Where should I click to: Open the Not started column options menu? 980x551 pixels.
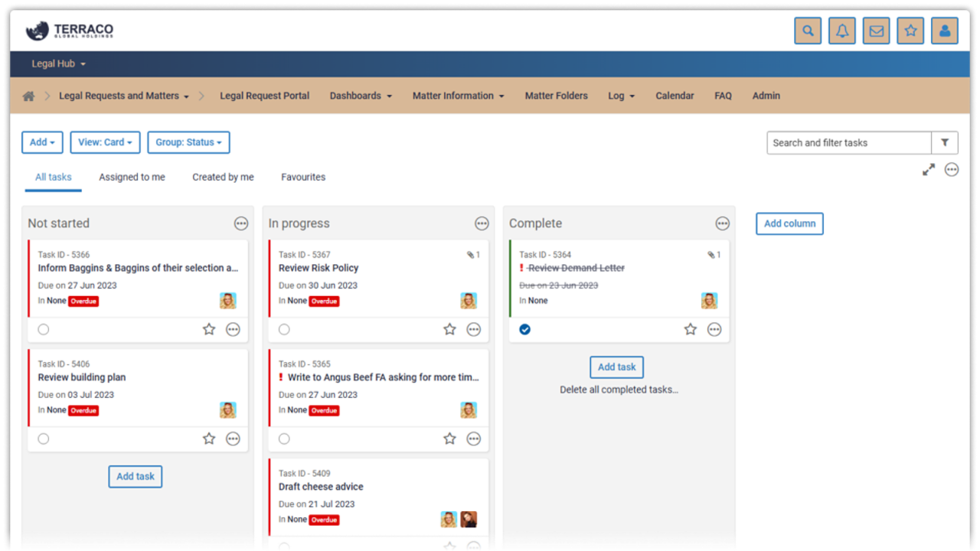tap(241, 223)
